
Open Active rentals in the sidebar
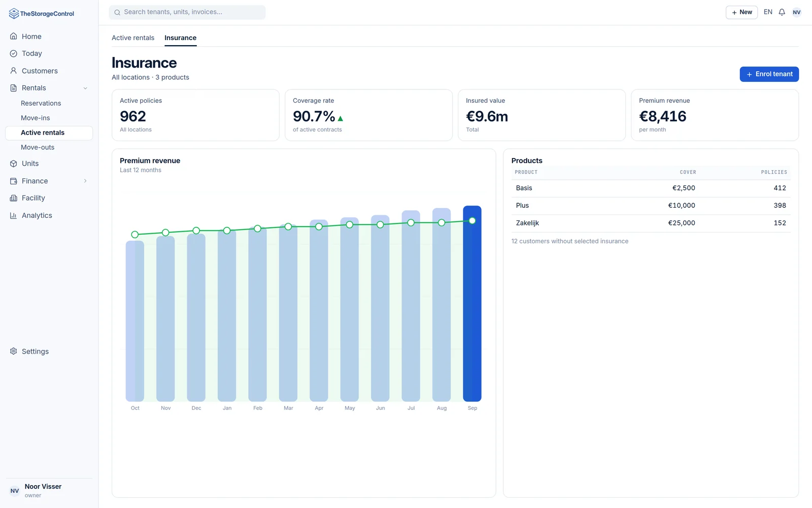pyautogui.click(x=49, y=133)
